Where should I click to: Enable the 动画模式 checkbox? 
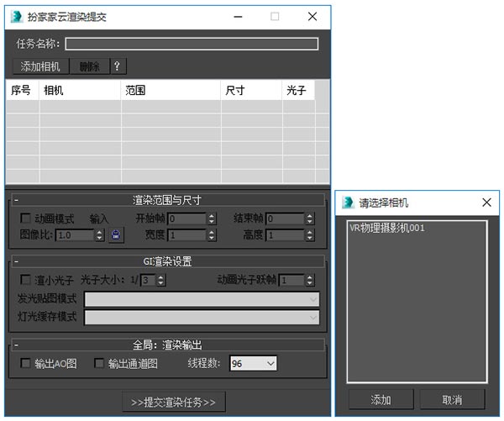click(x=25, y=218)
